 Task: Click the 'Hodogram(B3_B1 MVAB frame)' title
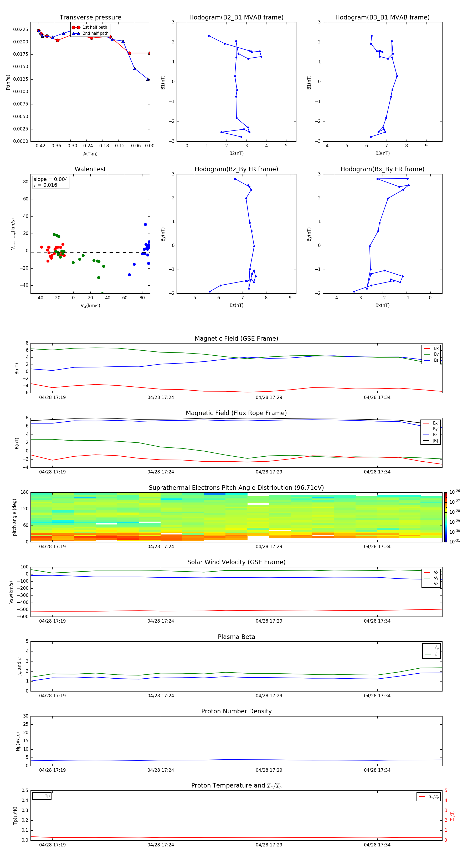[x=382, y=18]
